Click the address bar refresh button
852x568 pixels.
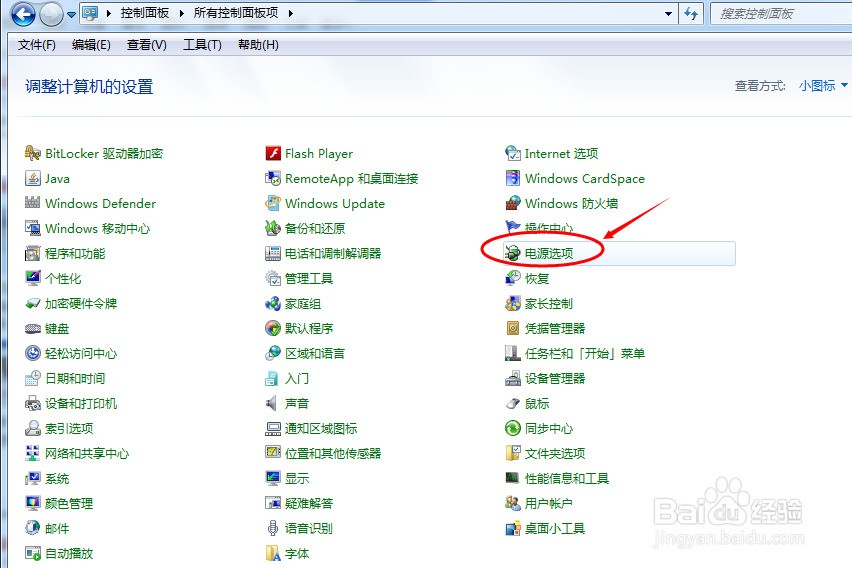(x=691, y=14)
